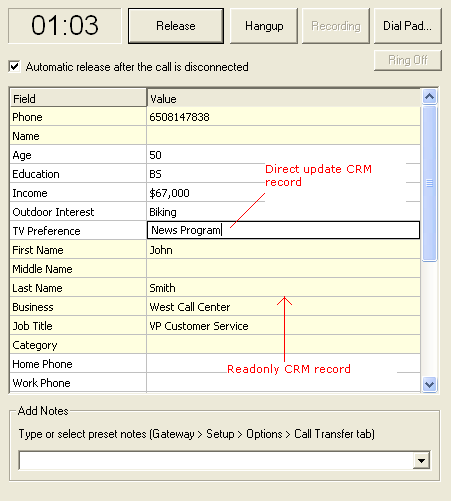Image resolution: width=451 pixels, height=501 pixels.
Task: Click the scroll down arrow of the table
Action: [x=429, y=385]
